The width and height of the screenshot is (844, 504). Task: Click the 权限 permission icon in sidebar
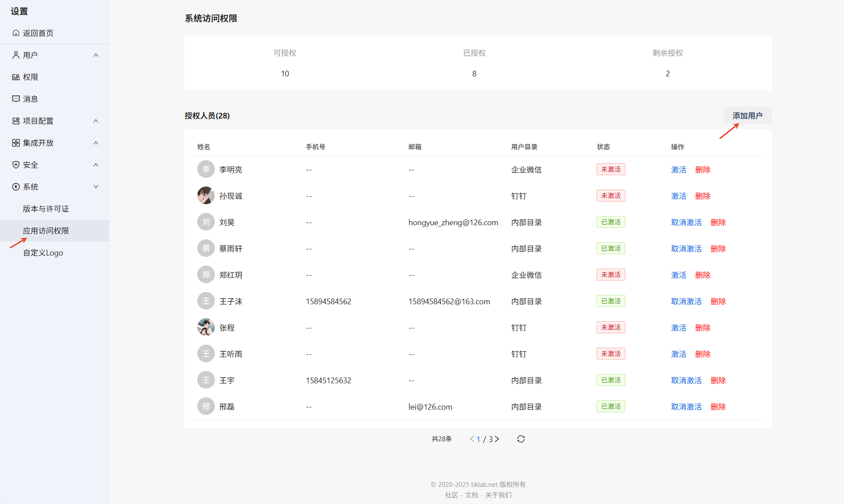16,77
